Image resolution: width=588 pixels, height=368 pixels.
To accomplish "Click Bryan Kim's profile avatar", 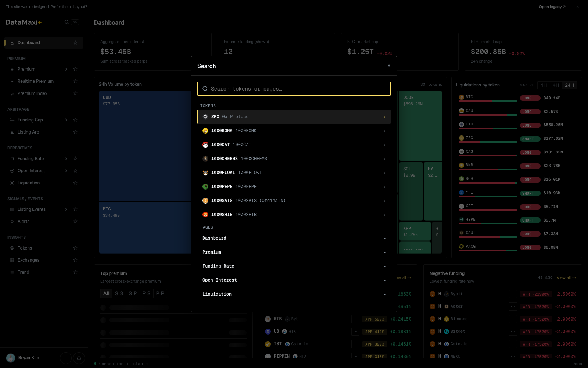I will 11,358.
